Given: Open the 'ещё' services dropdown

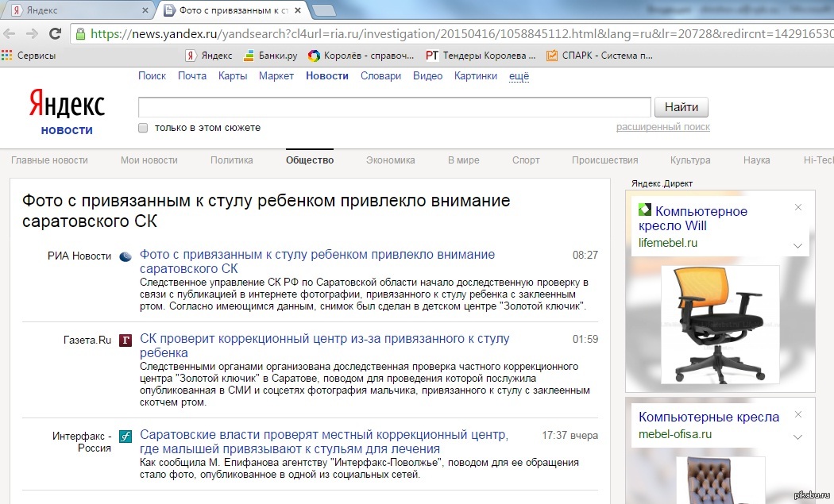Looking at the screenshot, I should (519, 76).
